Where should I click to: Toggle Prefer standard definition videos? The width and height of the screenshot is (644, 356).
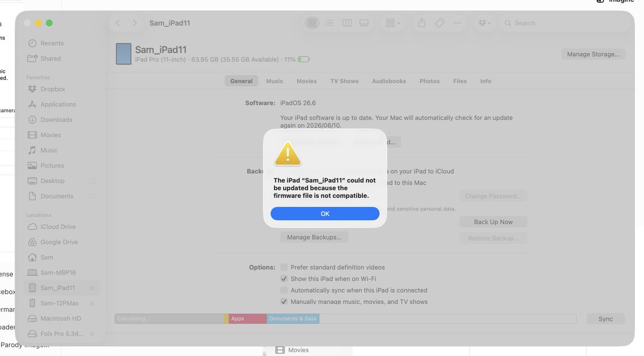(x=284, y=267)
